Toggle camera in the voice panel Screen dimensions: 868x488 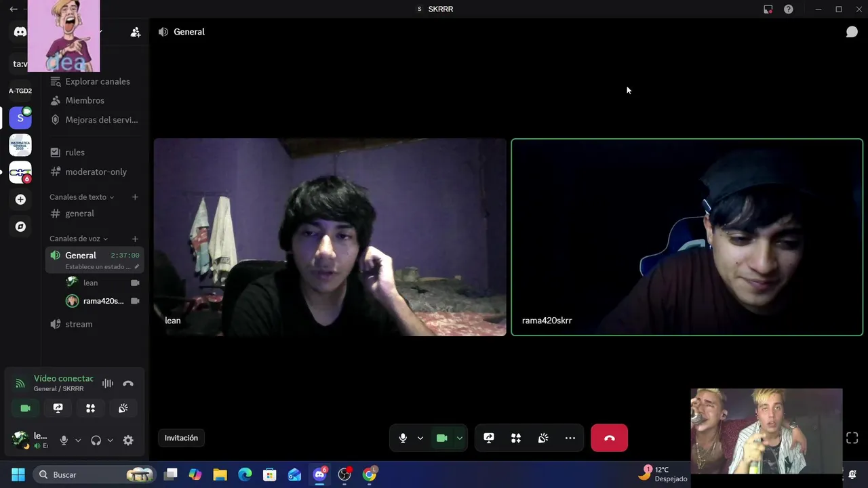25,408
